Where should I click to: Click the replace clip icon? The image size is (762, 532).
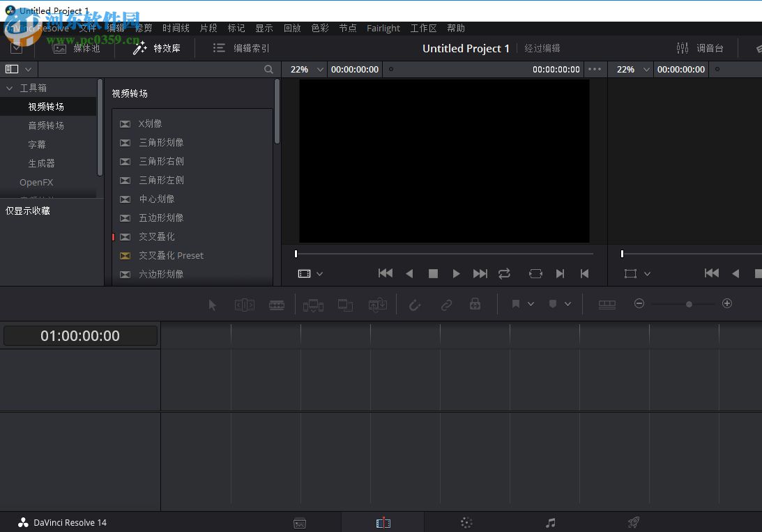(x=377, y=305)
